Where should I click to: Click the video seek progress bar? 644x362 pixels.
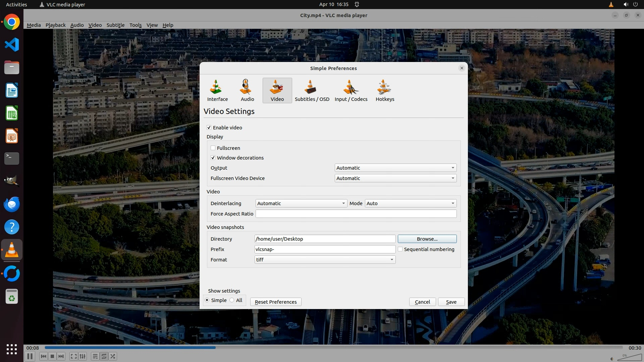(x=333, y=347)
